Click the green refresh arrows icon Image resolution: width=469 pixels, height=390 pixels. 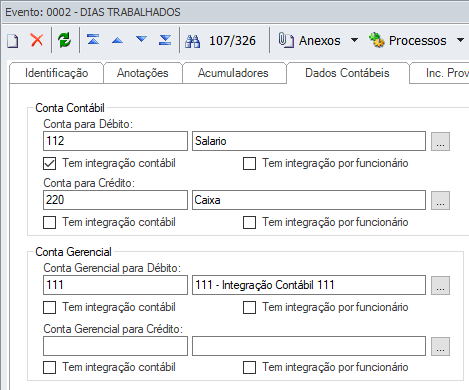pos(65,40)
